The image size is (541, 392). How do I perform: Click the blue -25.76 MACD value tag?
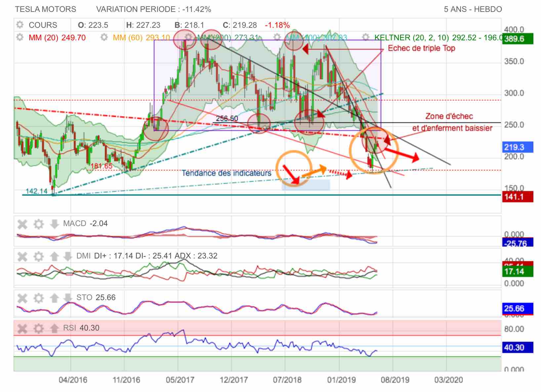tap(518, 243)
